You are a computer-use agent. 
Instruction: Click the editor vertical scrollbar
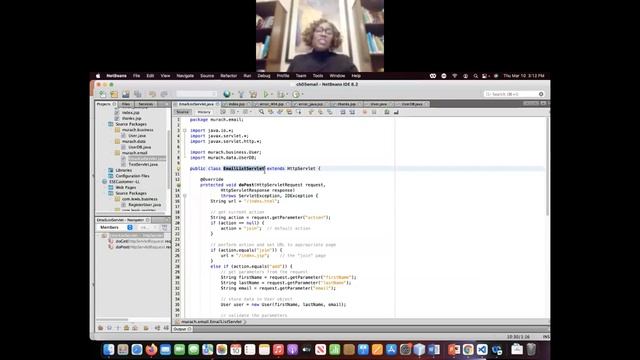(547, 167)
